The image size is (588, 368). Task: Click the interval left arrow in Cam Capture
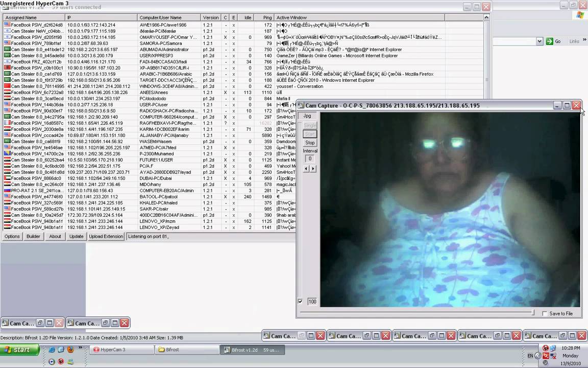pyautogui.click(x=307, y=169)
